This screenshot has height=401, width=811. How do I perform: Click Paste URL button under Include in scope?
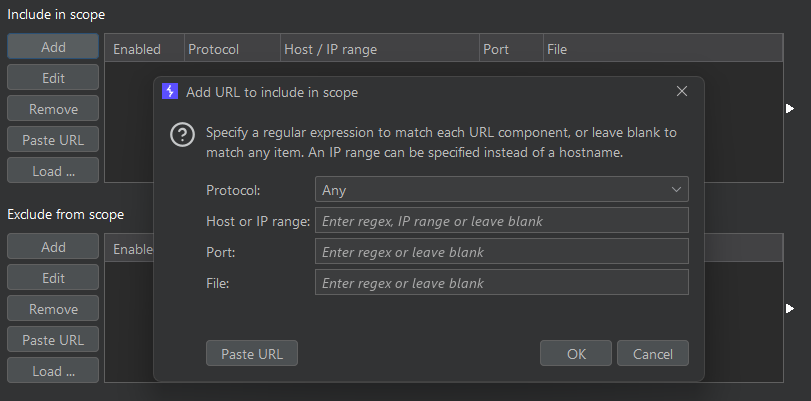[x=53, y=140]
